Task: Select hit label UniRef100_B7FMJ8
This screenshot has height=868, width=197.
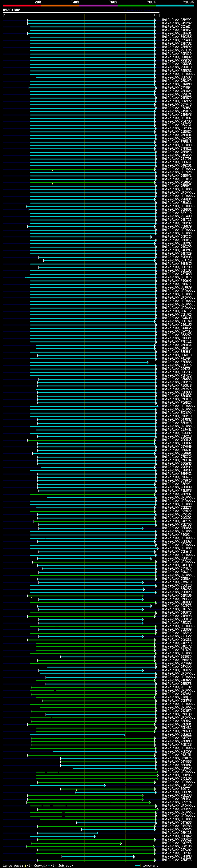Action: click(x=177, y=142)
